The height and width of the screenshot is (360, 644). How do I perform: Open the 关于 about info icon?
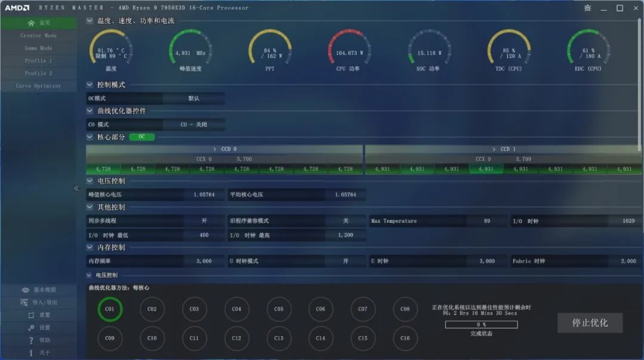31,353
